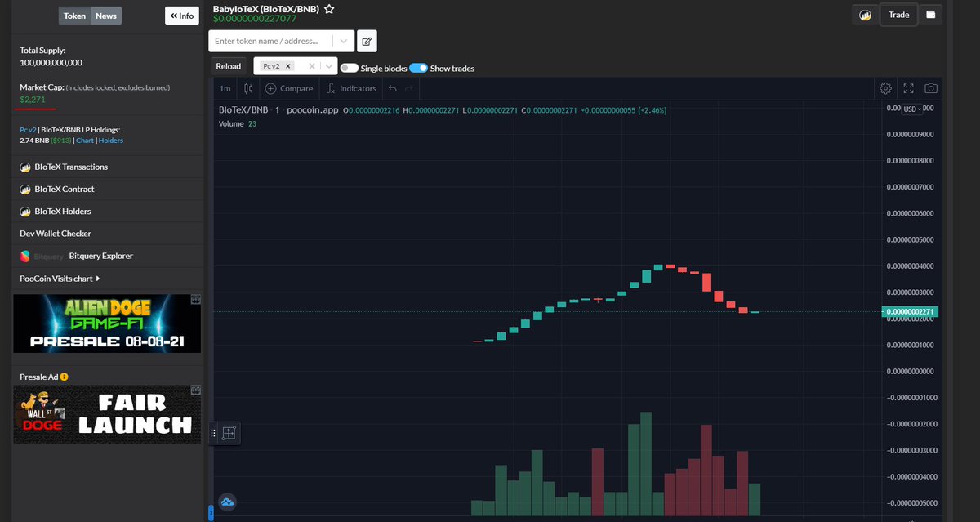Screen dimensions: 980x522
Task: Remove the Pc v2 tag
Action: pyautogui.click(x=288, y=66)
